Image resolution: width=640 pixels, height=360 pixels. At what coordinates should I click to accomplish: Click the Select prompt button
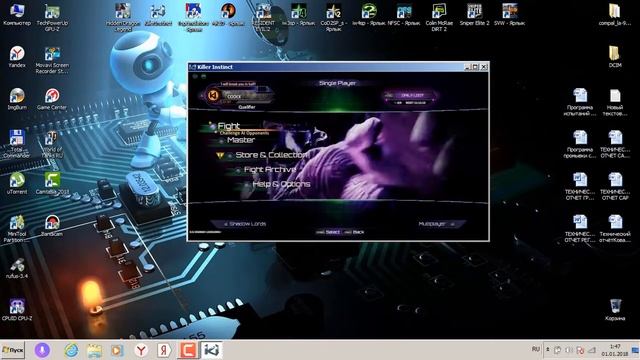[x=329, y=232]
